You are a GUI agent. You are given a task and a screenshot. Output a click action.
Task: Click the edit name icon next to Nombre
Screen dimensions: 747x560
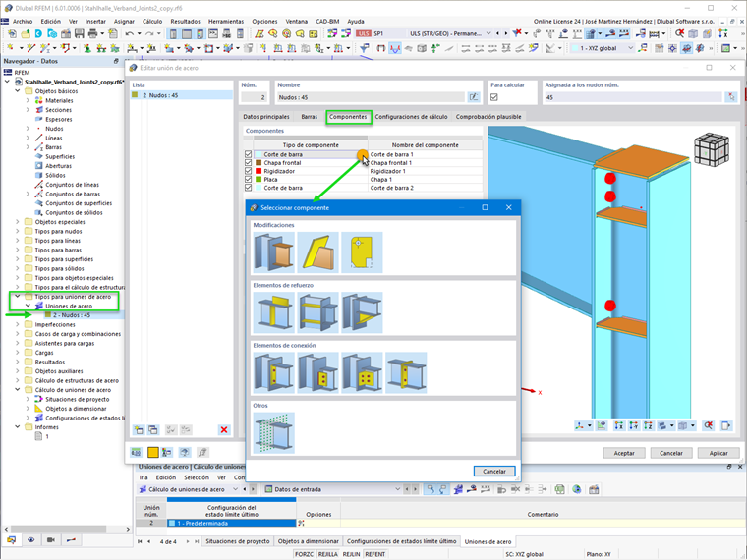(x=473, y=97)
